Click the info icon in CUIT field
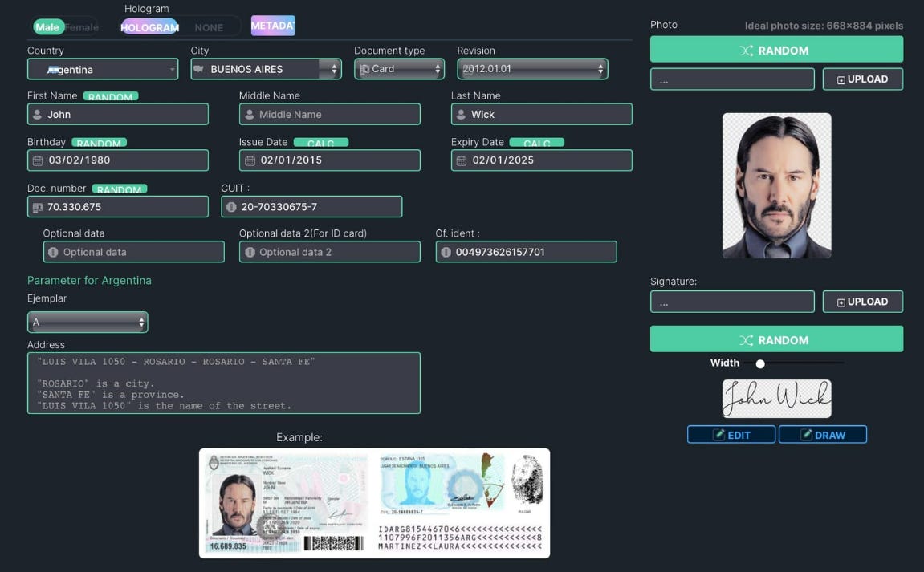The width and height of the screenshot is (924, 572). [231, 207]
